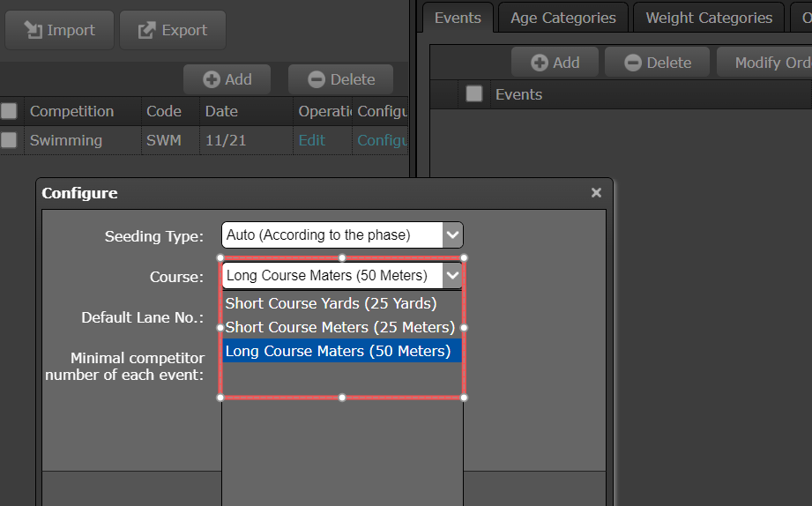Check the Swimming competition row checkbox
The image size is (812, 506).
tap(9, 140)
